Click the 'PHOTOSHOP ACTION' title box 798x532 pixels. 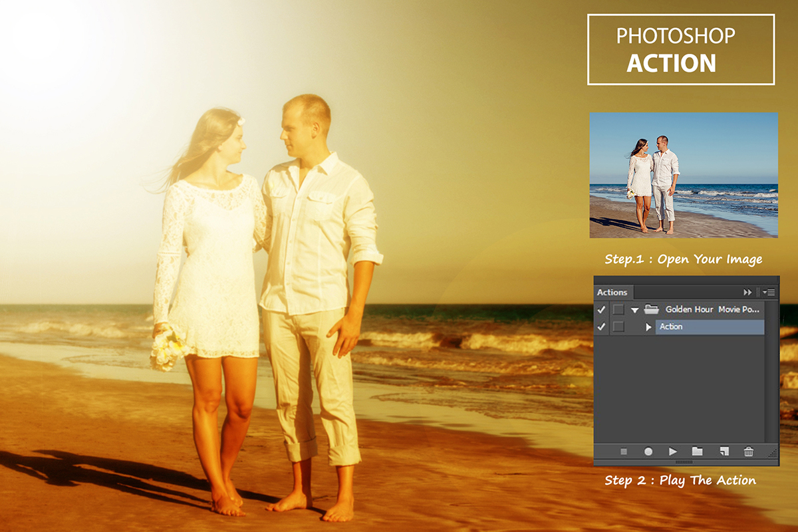pyautogui.click(x=681, y=50)
